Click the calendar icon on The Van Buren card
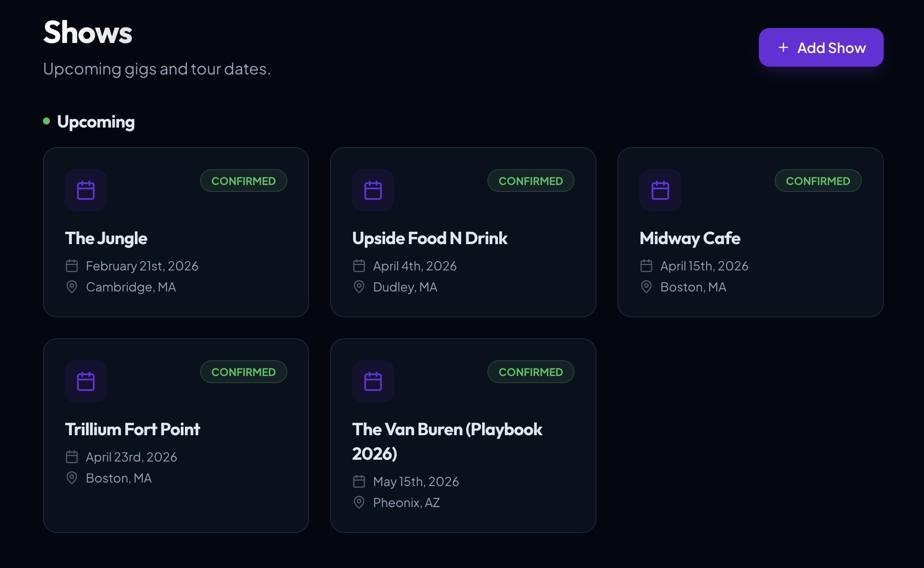Image resolution: width=924 pixels, height=568 pixels. click(x=373, y=381)
